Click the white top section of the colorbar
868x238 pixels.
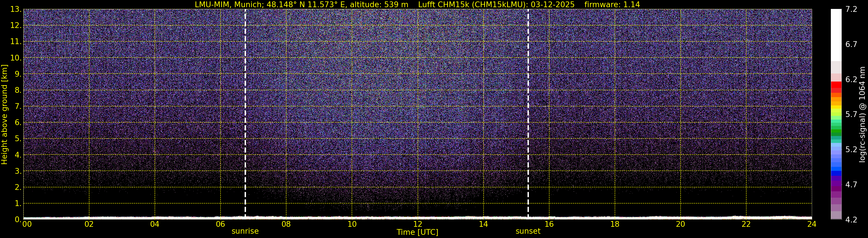click(x=836, y=34)
